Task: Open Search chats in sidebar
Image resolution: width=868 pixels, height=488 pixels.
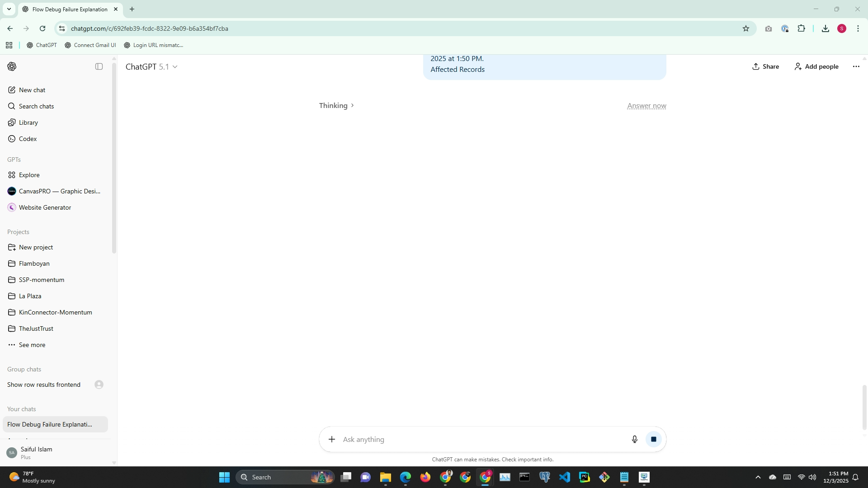Action: tap(36, 106)
